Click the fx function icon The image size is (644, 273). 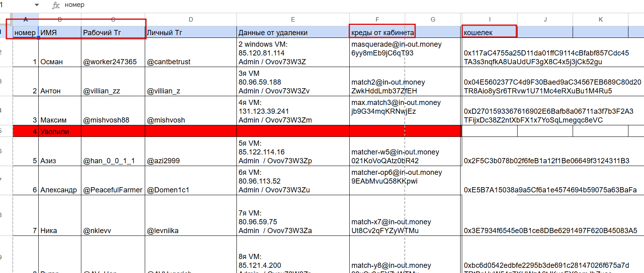click(56, 5)
